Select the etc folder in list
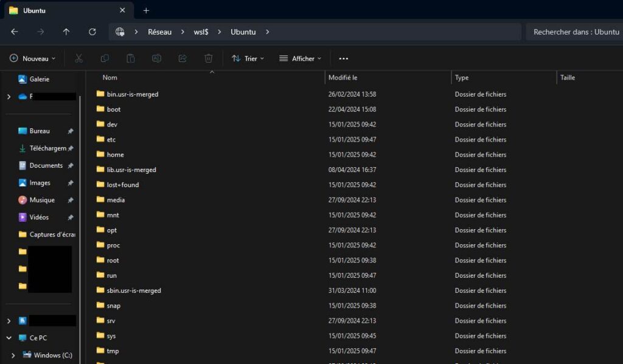The height and width of the screenshot is (364, 623). [111, 140]
